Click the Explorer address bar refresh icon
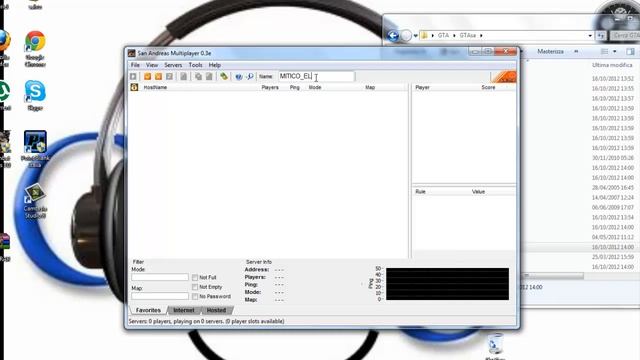This screenshot has height=360, width=640. (601, 36)
